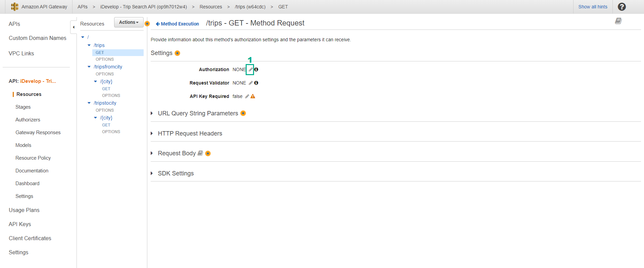This screenshot has height=268, width=644.
Task: Open documentation book icon at top right
Action: 618,21
